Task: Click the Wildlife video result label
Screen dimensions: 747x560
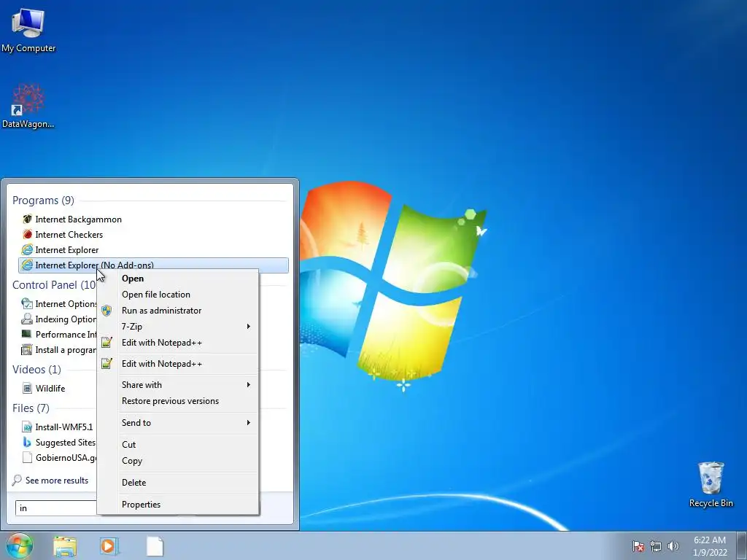Action: (50, 388)
